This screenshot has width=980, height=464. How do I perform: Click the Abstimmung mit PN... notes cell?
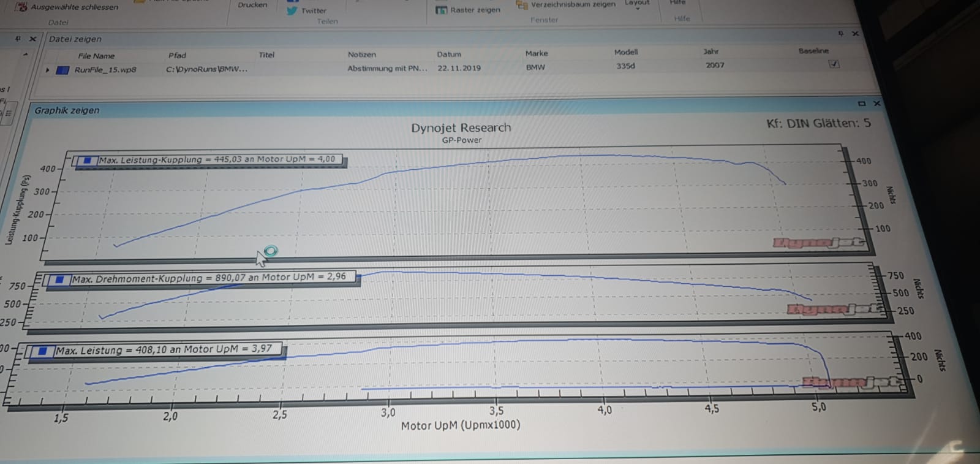click(388, 68)
